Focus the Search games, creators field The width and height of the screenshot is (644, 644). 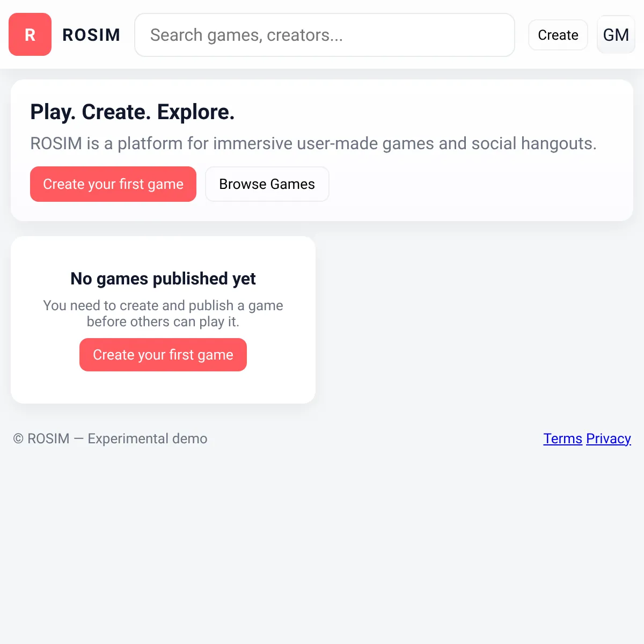[325, 35]
